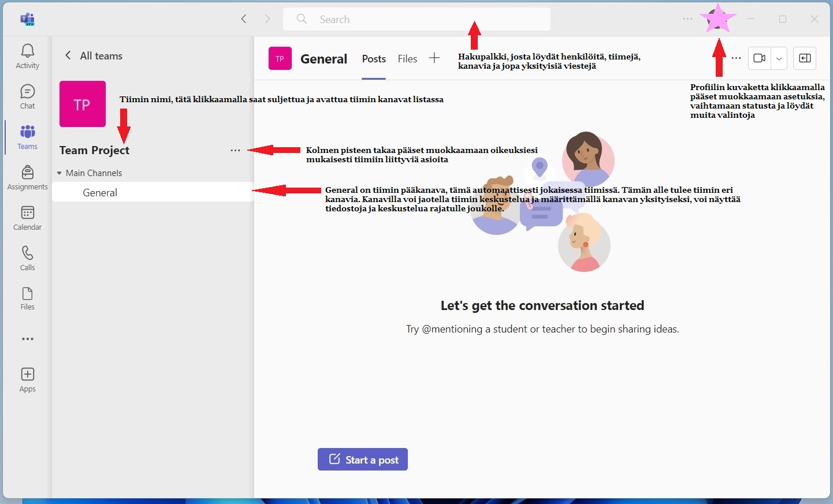This screenshot has width=833, height=504.
Task: Toggle the channel info side pane
Action: point(804,58)
